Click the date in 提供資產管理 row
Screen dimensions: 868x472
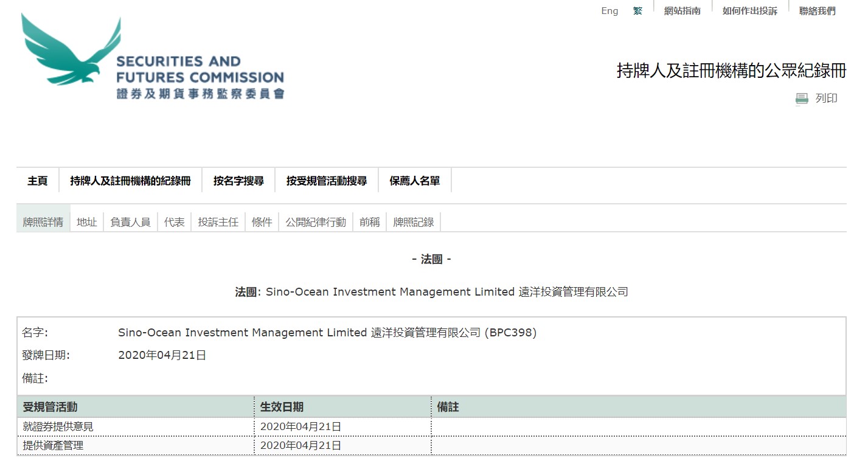[x=300, y=445]
